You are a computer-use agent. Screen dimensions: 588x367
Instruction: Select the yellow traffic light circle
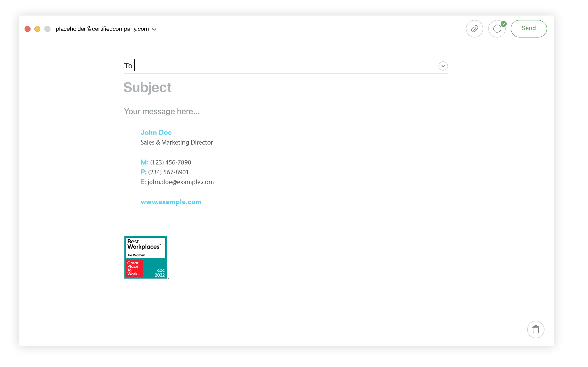coord(37,29)
